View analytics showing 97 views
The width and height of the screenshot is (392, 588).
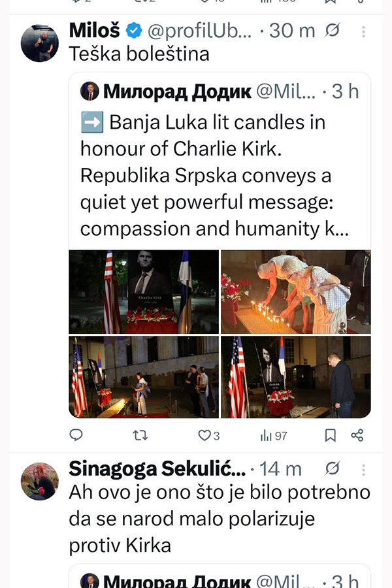tap(274, 436)
